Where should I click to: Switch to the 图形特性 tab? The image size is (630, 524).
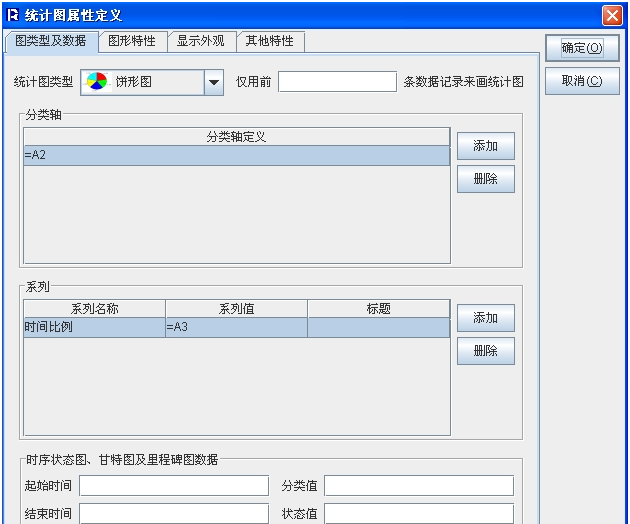point(132,41)
